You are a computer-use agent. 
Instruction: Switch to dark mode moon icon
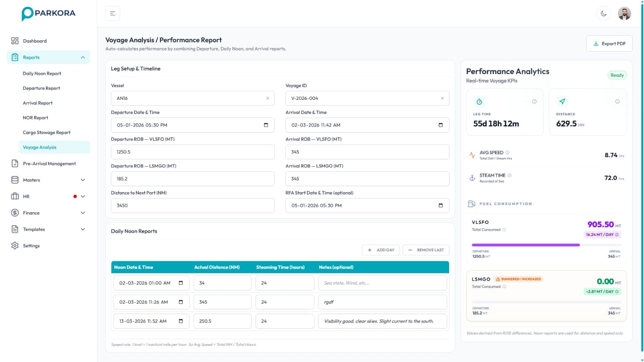point(603,13)
